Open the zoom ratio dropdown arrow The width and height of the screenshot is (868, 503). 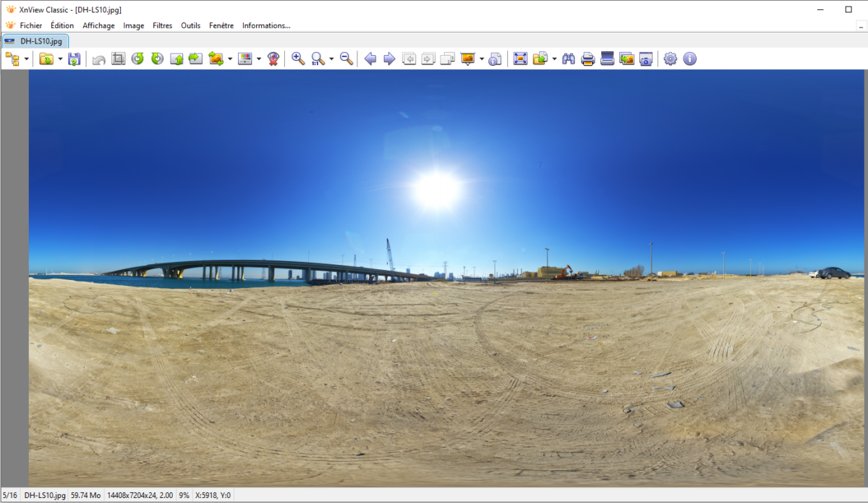pyautogui.click(x=331, y=59)
